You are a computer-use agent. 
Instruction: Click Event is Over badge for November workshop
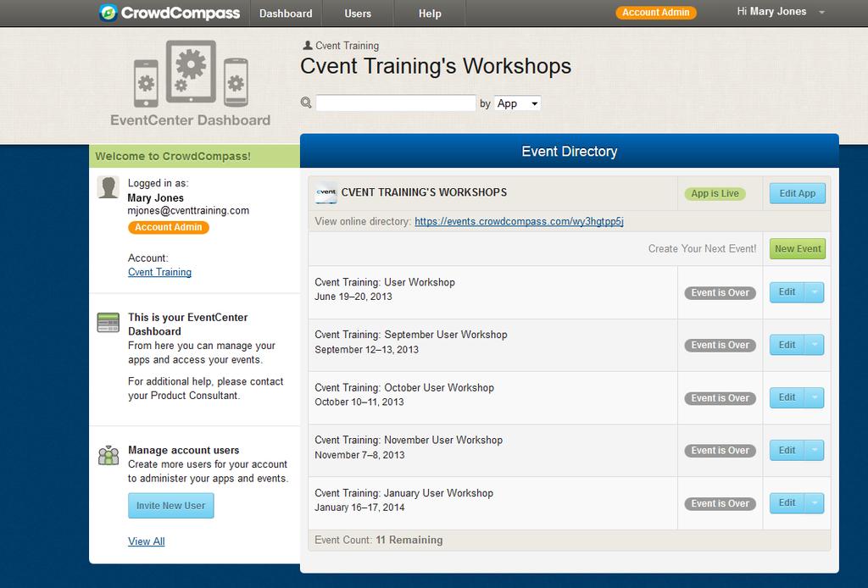tap(720, 451)
